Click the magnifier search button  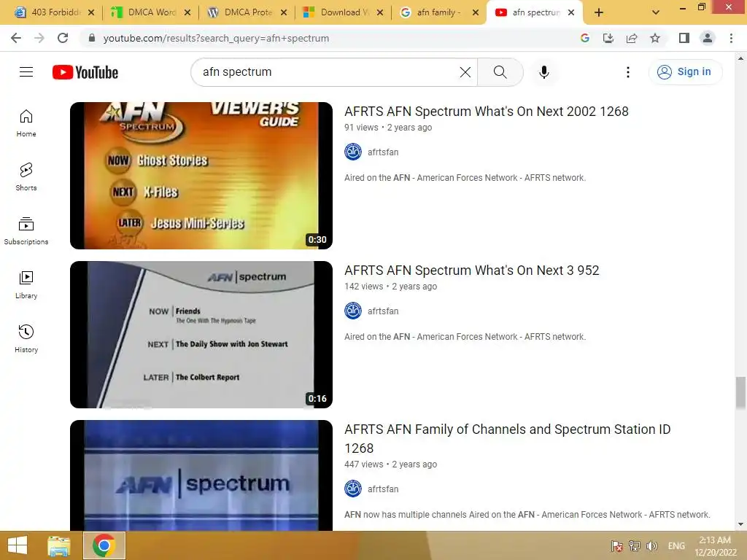click(500, 72)
